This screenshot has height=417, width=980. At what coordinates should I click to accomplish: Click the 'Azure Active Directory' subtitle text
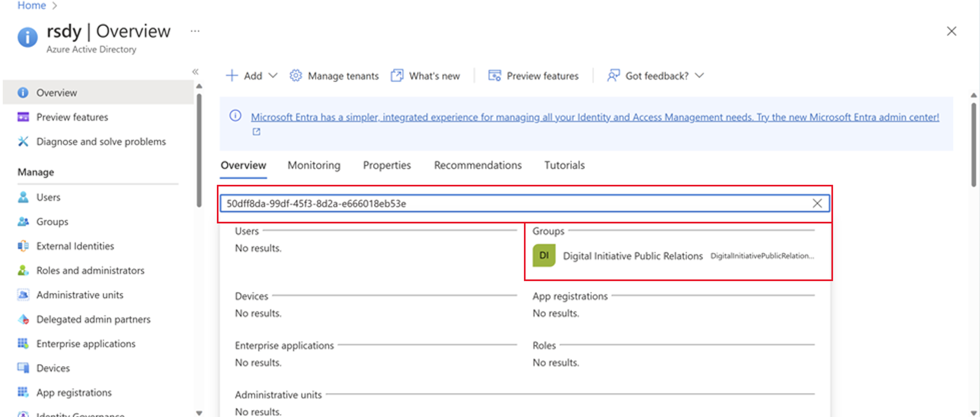pyautogui.click(x=91, y=49)
